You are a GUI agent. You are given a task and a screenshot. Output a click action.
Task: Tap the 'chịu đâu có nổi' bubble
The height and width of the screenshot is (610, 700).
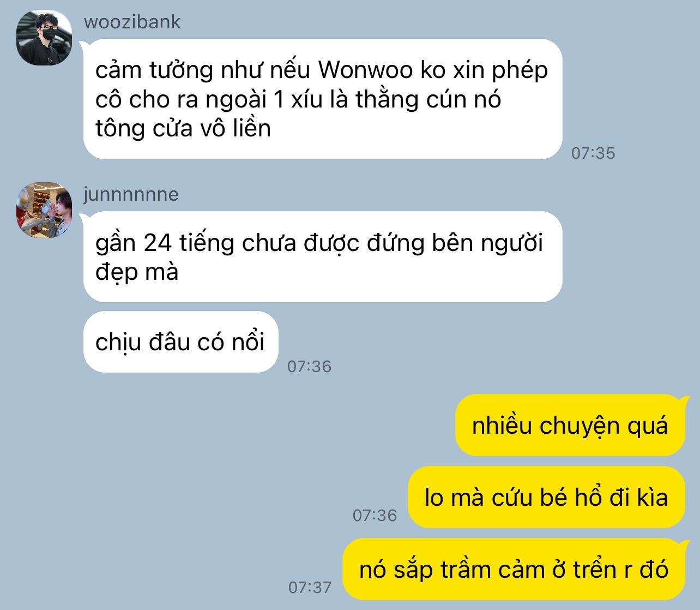coord(181,342)
